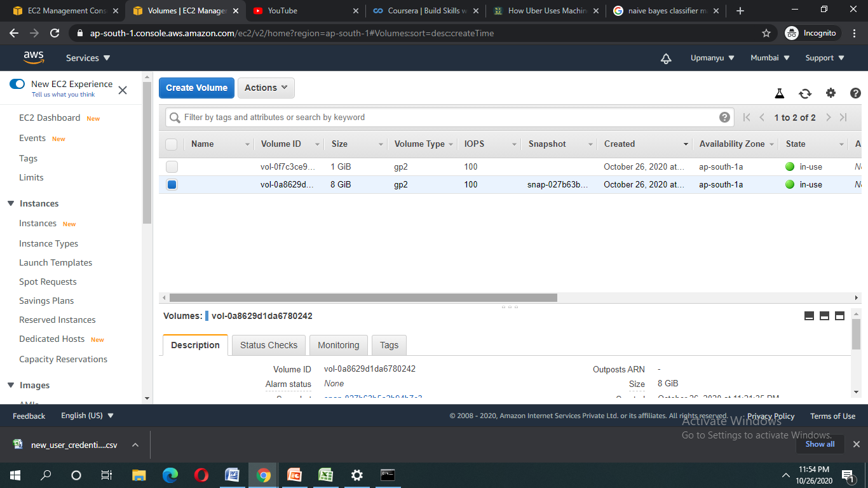Open the Tags details tab
The width and height of the screenshot is (868, 488).
tap(389, 345)
